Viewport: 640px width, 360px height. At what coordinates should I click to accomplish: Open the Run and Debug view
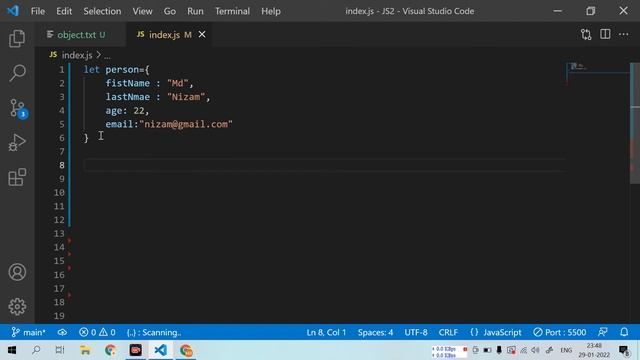click(17, 143)
